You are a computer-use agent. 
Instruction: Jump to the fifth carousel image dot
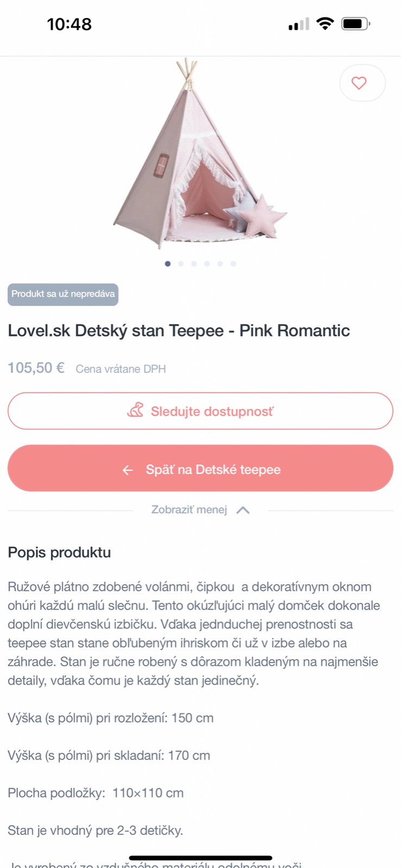220,264
